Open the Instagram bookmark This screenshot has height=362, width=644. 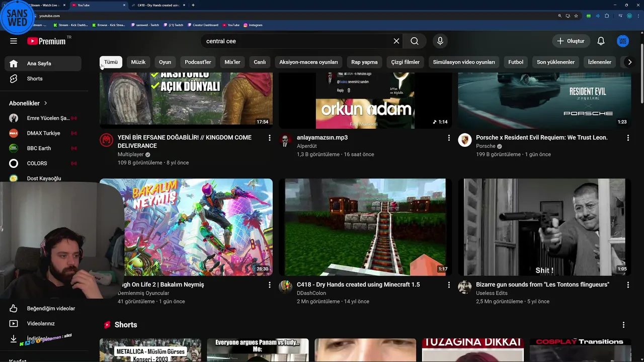click(253, 25)
